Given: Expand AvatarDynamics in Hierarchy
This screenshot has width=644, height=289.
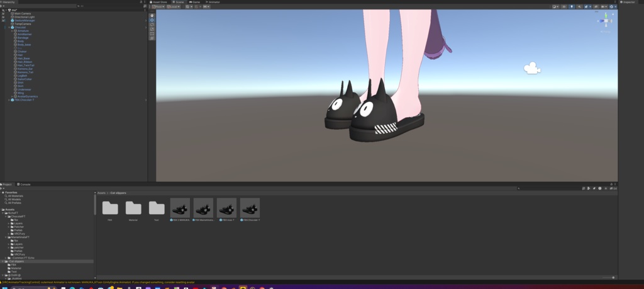Looking at the screenshot, I should click(x=13, y=96).
